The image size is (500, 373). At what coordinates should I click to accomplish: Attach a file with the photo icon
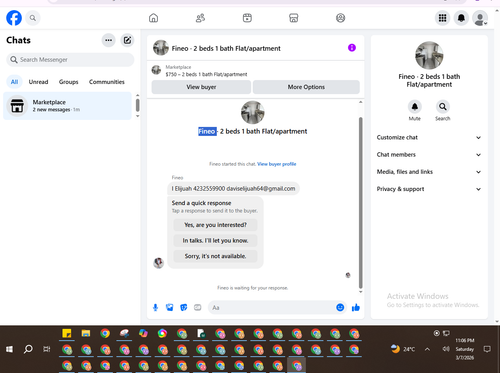[170, 307]
